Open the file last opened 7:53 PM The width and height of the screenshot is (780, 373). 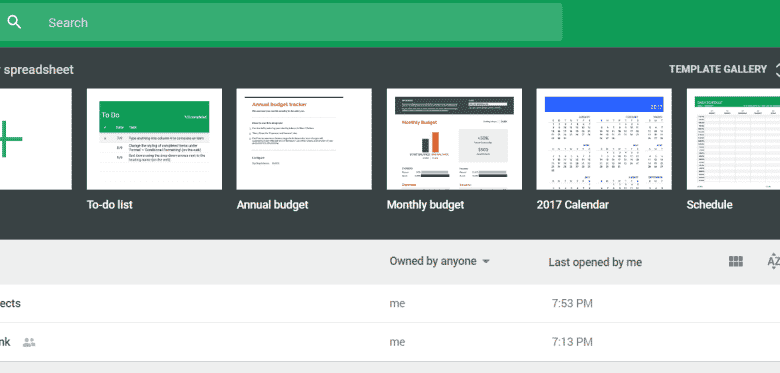390,303
